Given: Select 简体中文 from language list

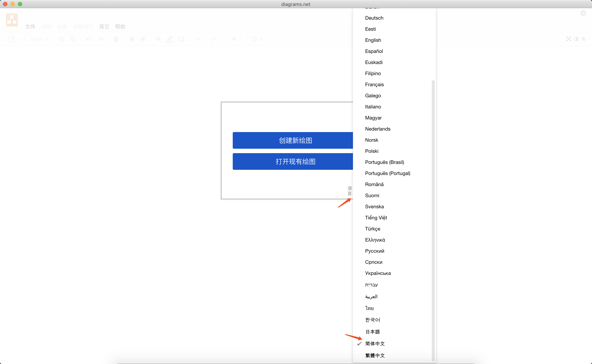Looking at the screenshot, I should [375, 343].
